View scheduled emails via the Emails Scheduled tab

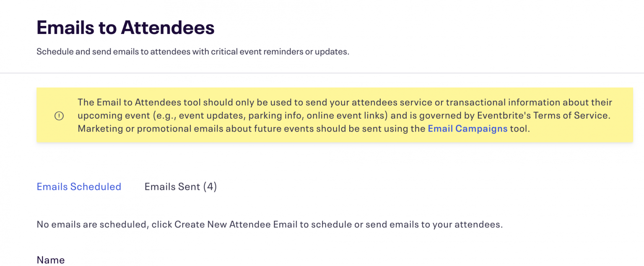coord(79,187)
